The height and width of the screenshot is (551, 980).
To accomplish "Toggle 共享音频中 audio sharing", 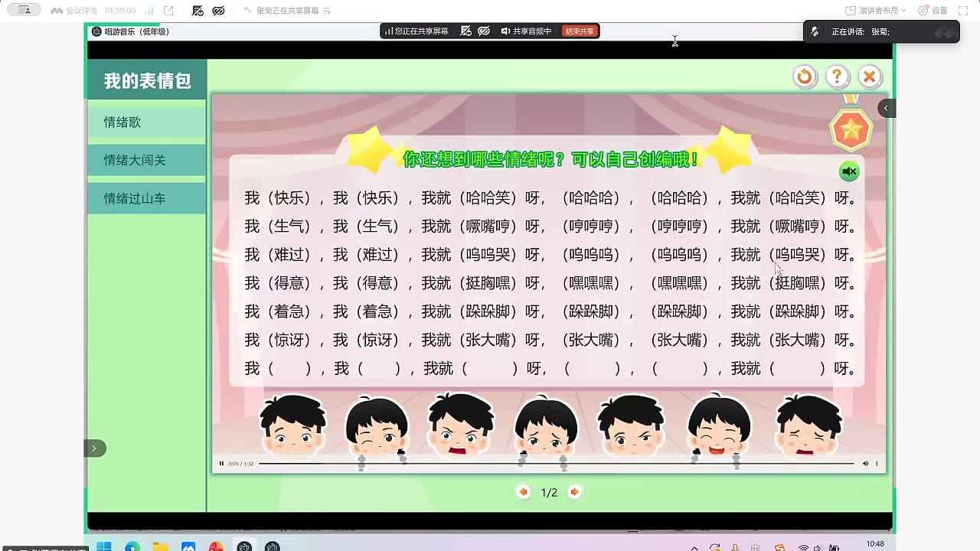I will [526, 31].
